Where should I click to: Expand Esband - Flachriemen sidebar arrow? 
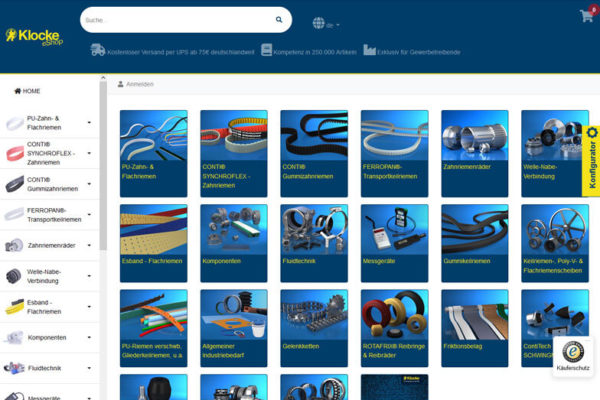89,307
